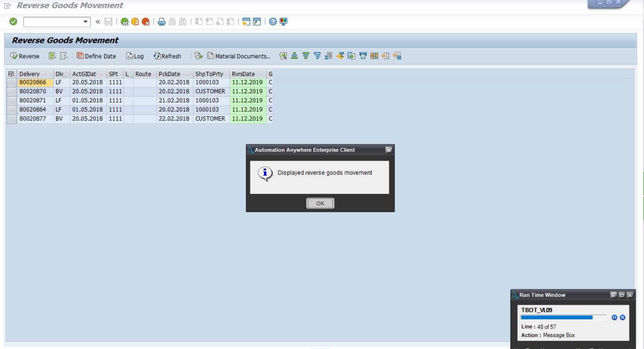Click the select-all grid corner button
644x349 pixels.
[x=11, y=74]
